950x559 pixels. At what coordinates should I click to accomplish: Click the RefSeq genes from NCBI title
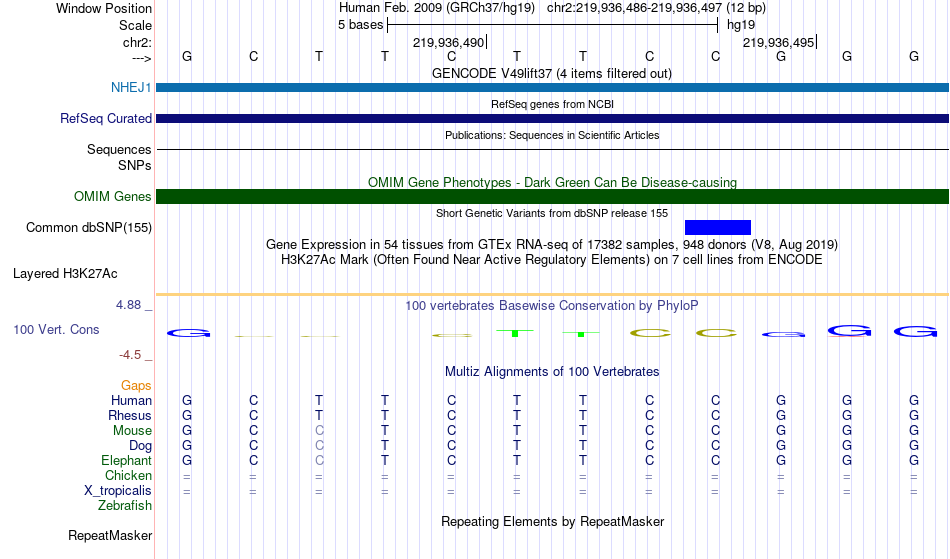[552, 104]
